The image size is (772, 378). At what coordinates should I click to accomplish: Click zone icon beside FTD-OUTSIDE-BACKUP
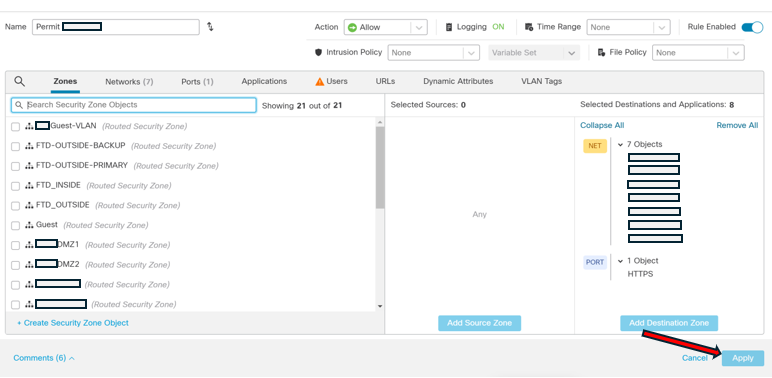29,146
